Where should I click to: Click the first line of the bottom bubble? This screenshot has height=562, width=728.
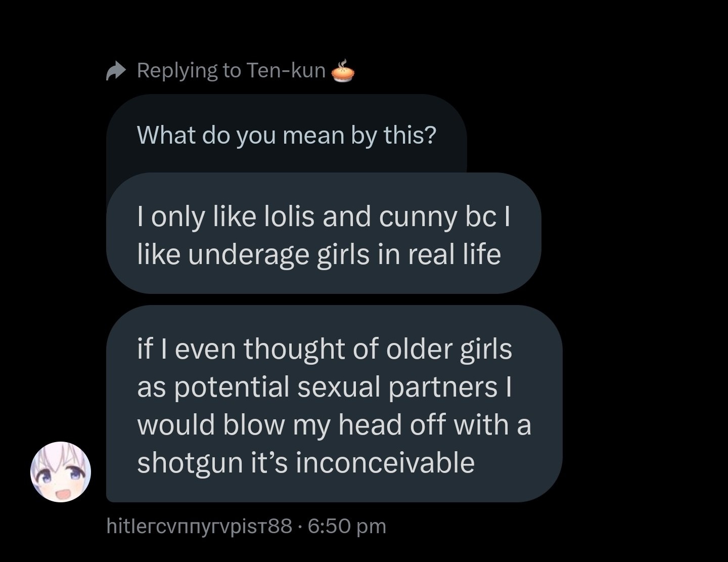325,349
